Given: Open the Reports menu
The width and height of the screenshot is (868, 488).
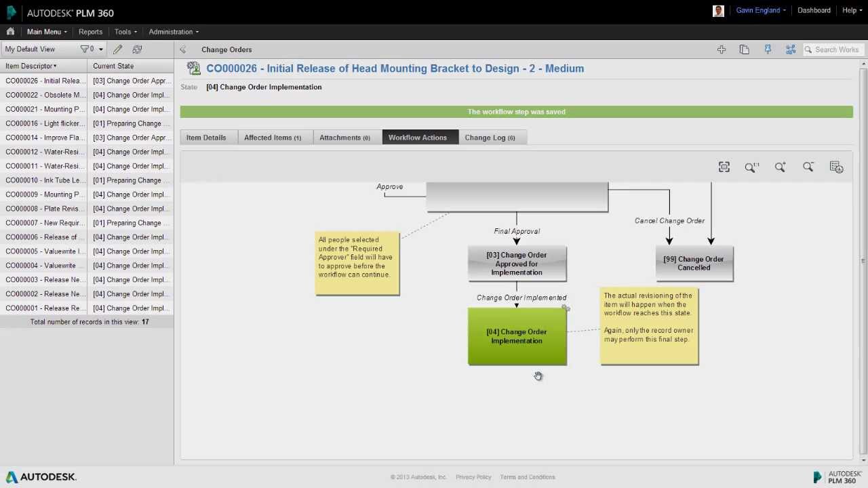Looking at the screenshot, I should [90, 32].
